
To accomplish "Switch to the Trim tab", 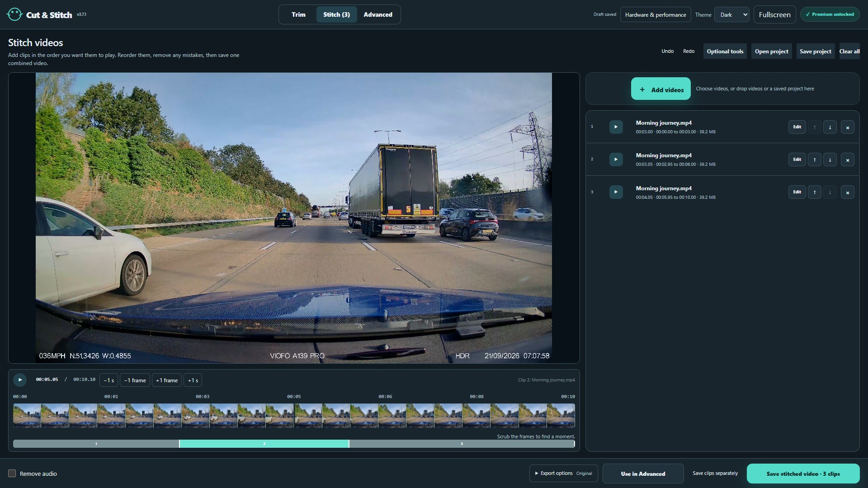I will point(298,14).
